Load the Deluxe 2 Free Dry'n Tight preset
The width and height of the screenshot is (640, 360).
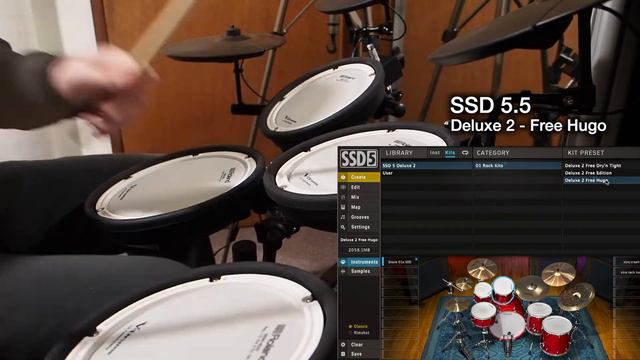click(x=602, y=166)
